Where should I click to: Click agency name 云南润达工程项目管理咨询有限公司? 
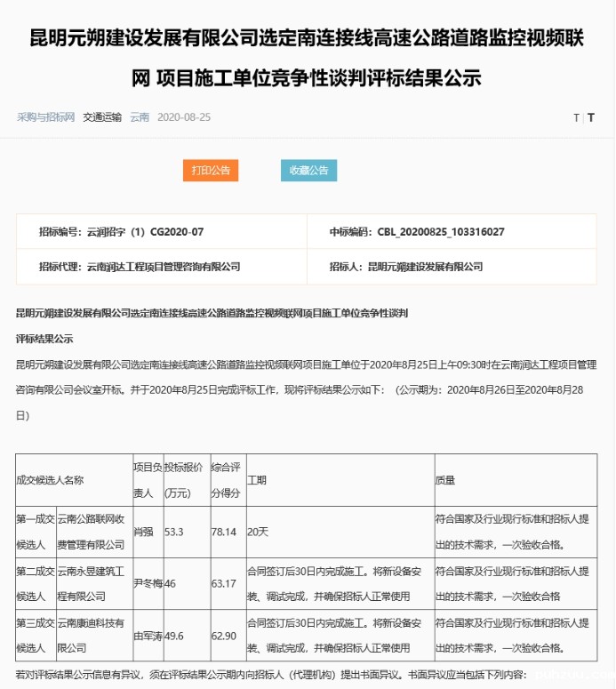(163, 267)
